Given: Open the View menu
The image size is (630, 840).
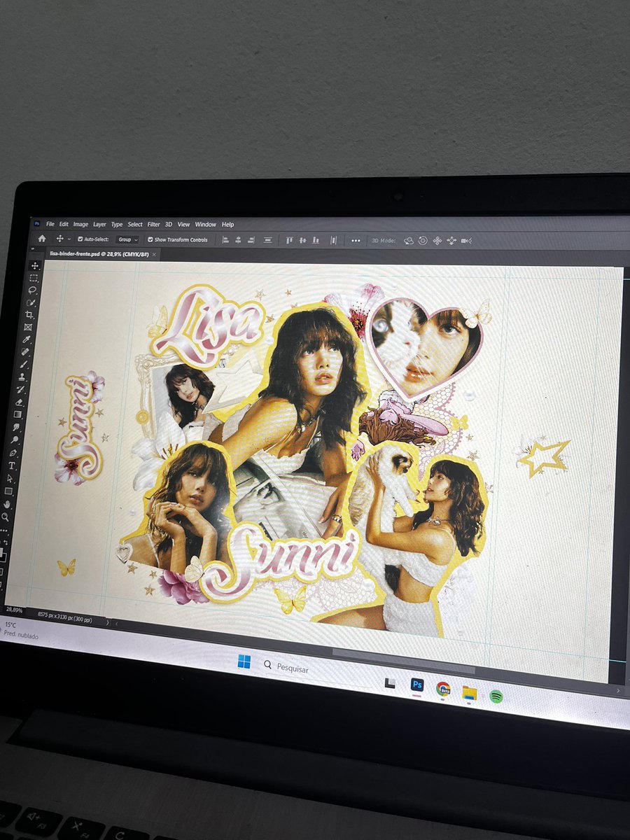Looking at the screenshot, I should (183, 225).
